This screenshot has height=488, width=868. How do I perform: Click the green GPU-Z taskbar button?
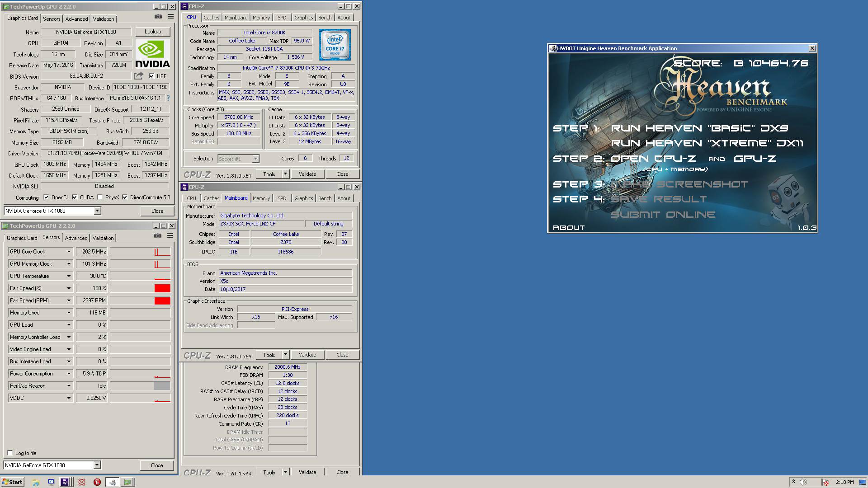tap(127, 482)
